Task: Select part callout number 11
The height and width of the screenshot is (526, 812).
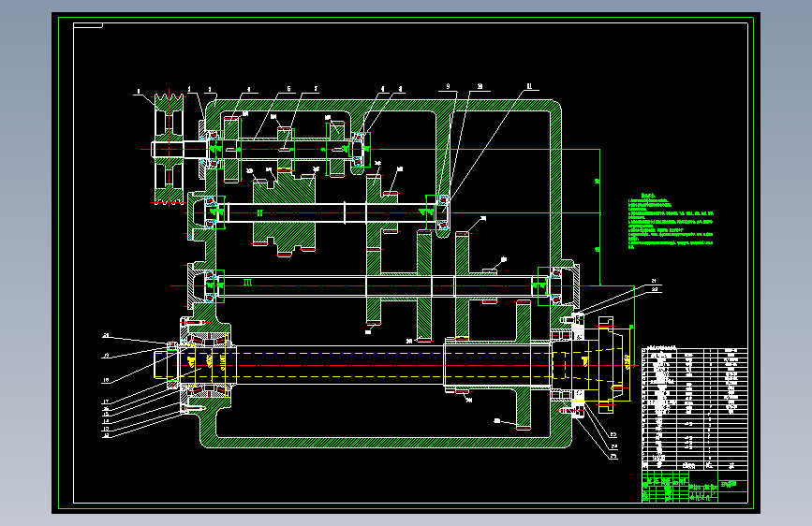Action: [529, 86]
